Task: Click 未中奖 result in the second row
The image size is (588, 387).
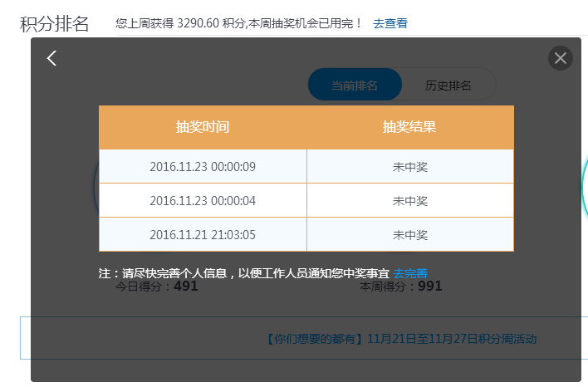Action: coord(410,201)
